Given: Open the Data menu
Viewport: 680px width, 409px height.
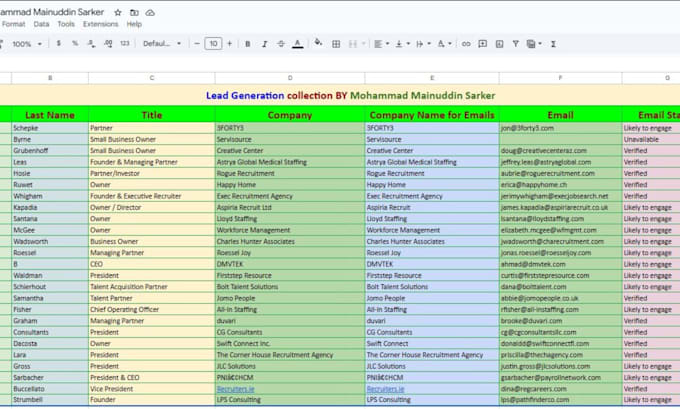Looking at the screenshot, I should (41, 24).
